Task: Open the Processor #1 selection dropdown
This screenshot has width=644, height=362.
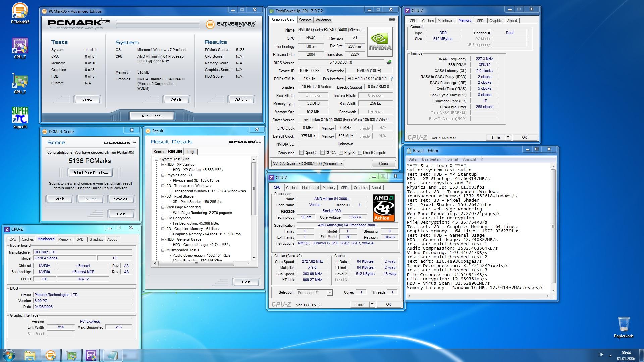Action: pos(315,293)
